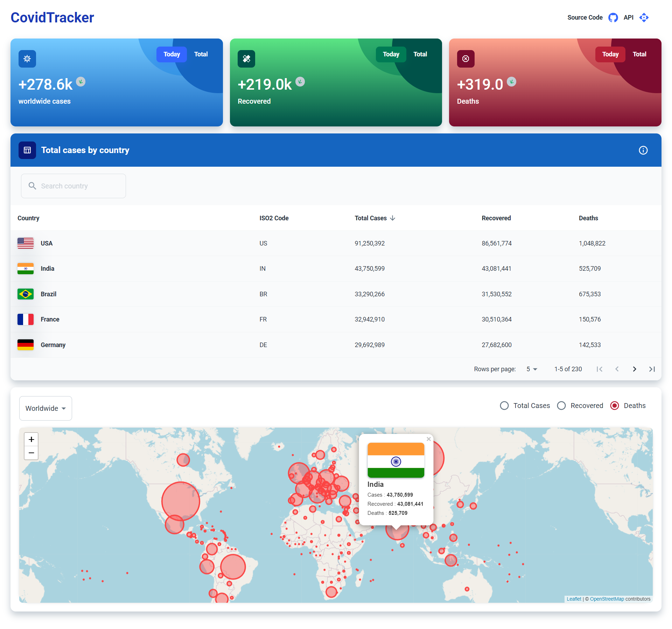672x629 pixels.
Task: Go to the next table page
Action: pyautogui.click(x=635, y=369)
